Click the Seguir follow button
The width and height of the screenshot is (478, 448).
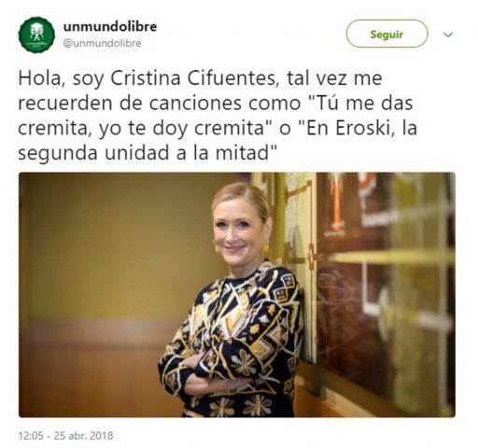coord(387,34)
